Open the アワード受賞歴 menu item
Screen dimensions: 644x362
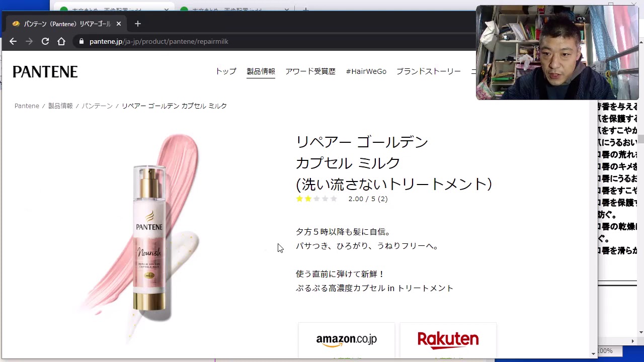[x=310, y=71]
